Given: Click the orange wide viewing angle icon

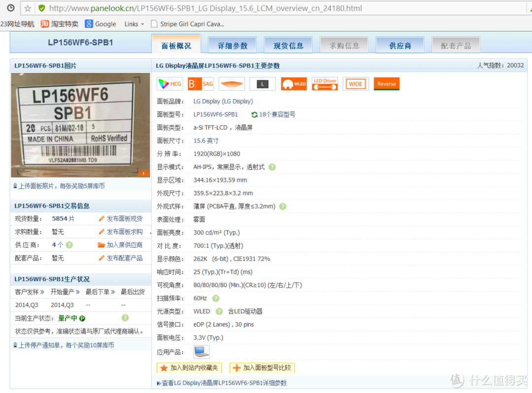Looking at the screenshot, I should pos(232,84).
